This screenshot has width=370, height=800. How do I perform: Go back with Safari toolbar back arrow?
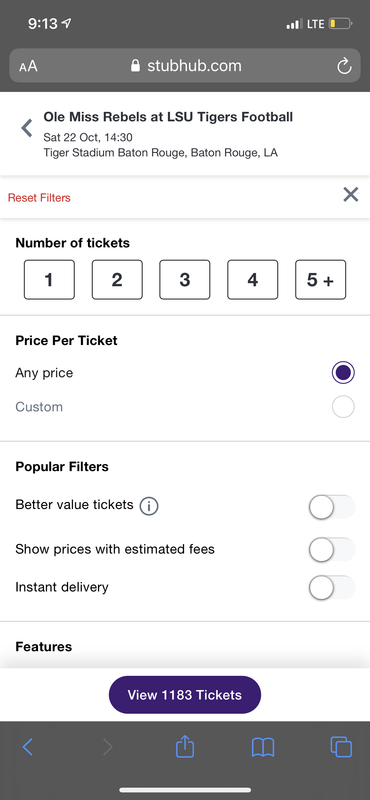click(x=28, y=747)
